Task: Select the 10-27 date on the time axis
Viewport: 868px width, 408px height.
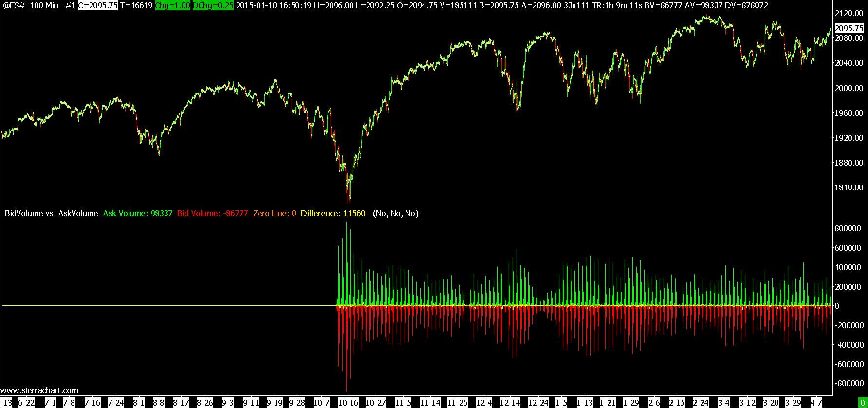Action: click(x=376, y=403)
